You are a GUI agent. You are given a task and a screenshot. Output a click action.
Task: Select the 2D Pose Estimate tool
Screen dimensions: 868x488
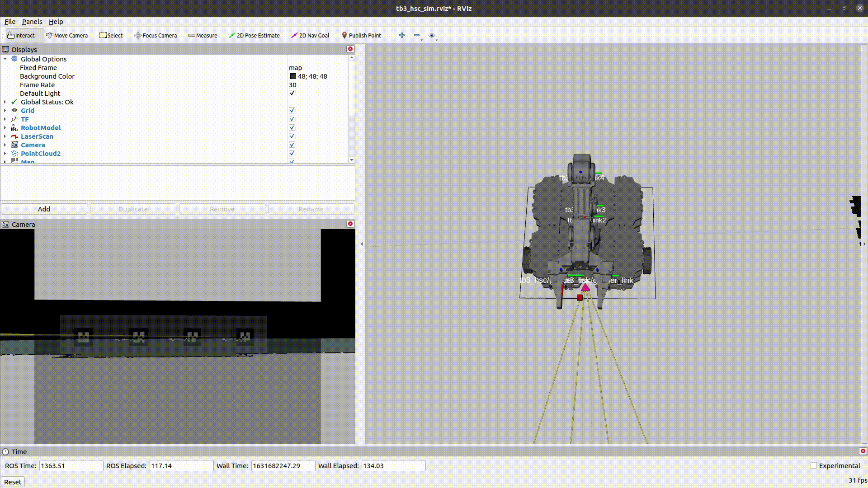(x=254, y=35)
